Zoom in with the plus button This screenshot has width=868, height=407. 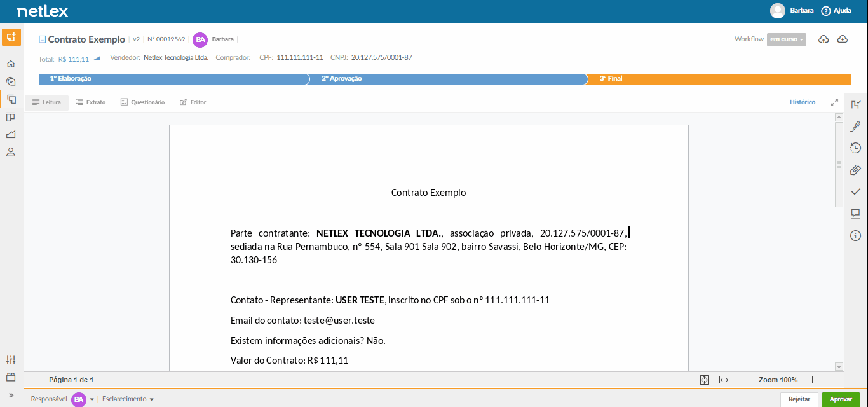pyautogui.click(x=812, y=380)
